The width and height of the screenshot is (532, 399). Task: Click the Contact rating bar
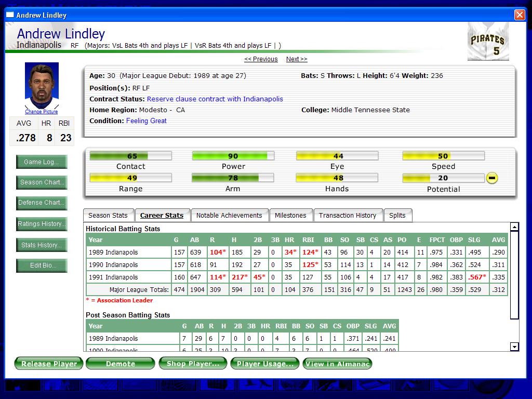click(x=130, y=156)
